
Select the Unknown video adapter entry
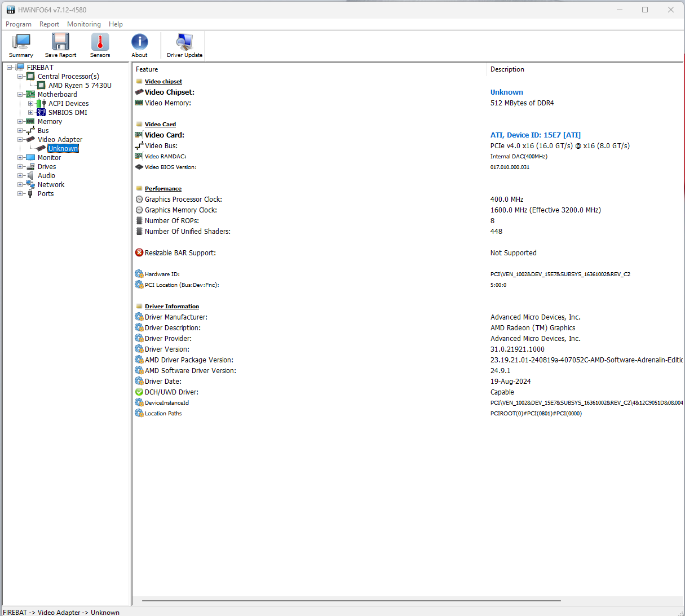pos(63,149)
